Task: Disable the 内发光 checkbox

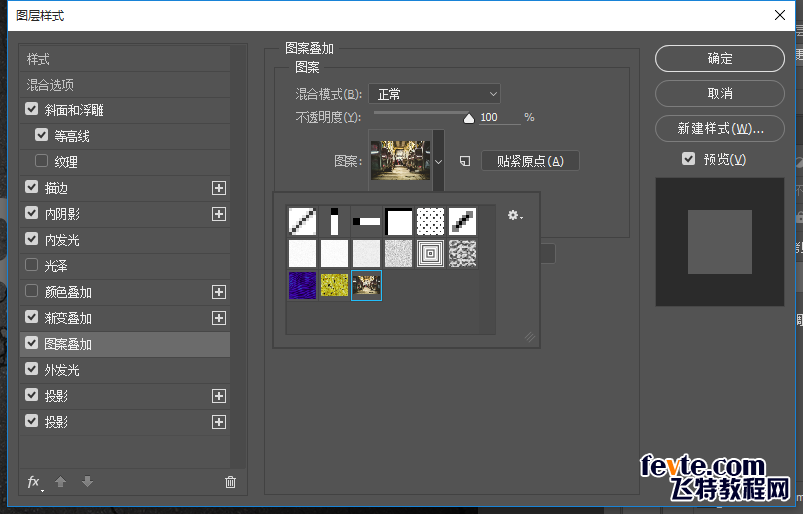Action: point(32,239)
